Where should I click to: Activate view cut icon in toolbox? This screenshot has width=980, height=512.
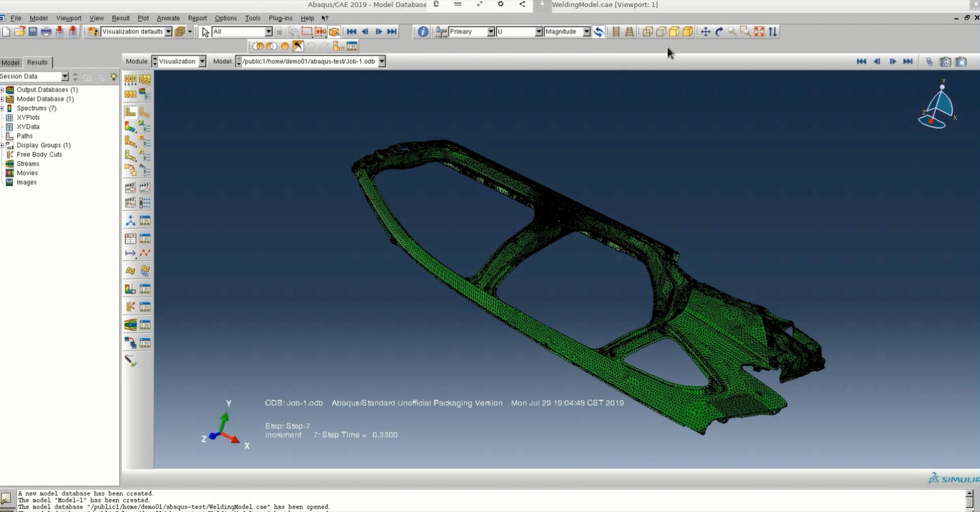130,289
